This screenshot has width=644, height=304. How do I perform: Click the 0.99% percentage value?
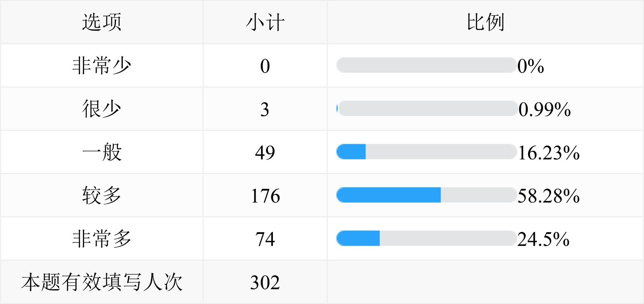(545, 110)
